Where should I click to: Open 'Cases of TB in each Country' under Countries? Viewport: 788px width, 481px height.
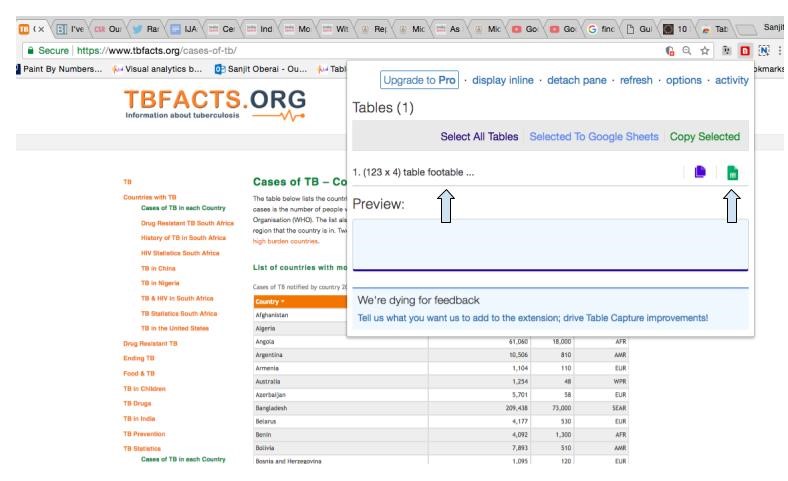[183, 208]
